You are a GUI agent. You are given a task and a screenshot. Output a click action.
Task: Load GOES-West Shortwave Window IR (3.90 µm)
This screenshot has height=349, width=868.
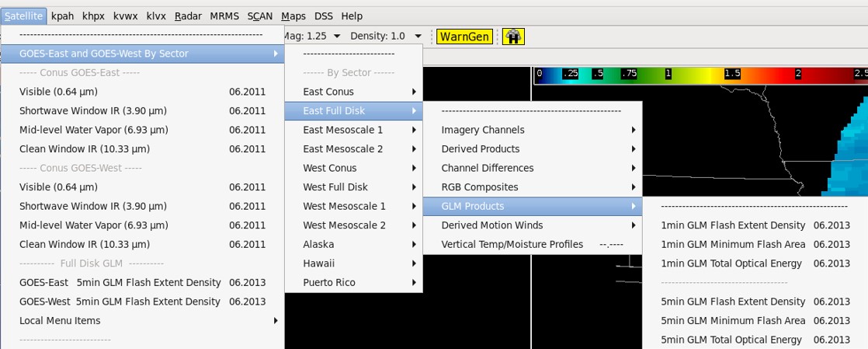pyautogui.click(x=142, y=206)
